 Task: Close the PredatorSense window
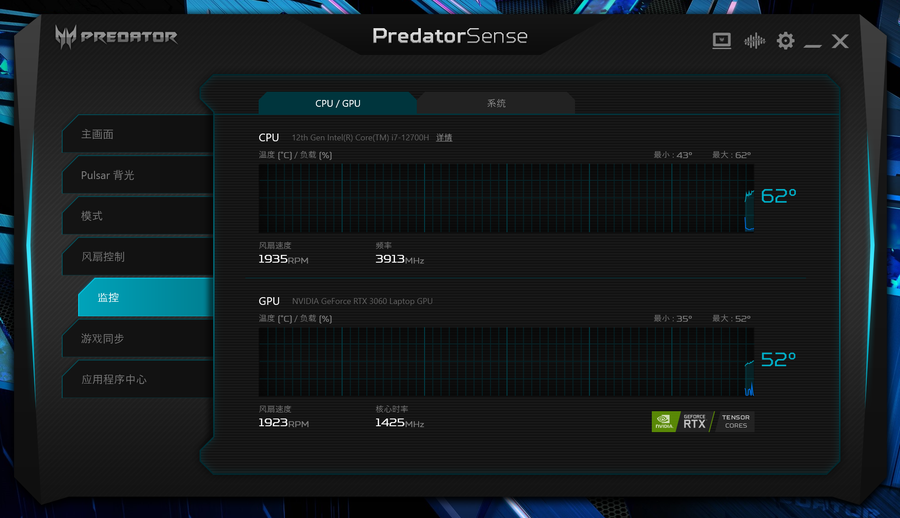840,41
